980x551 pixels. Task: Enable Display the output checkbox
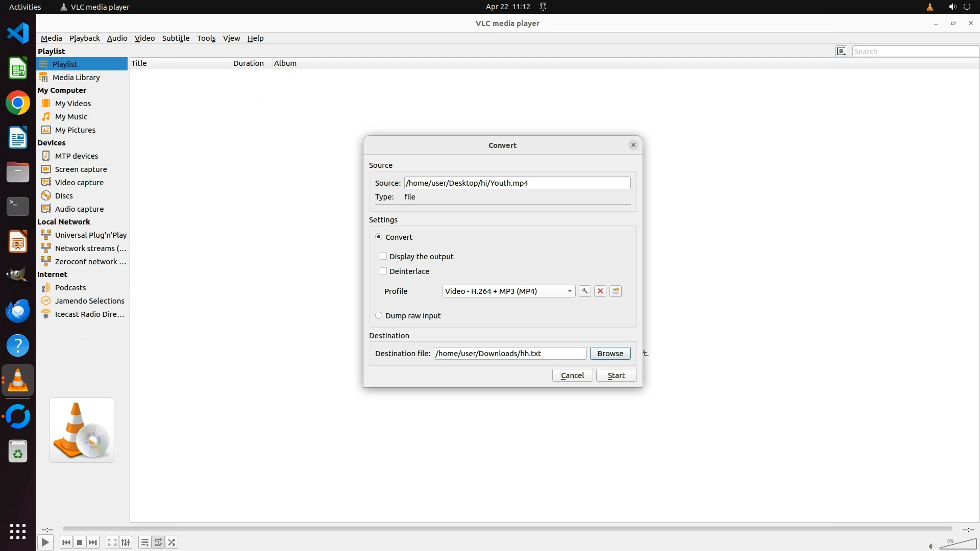tap(383, 256)
